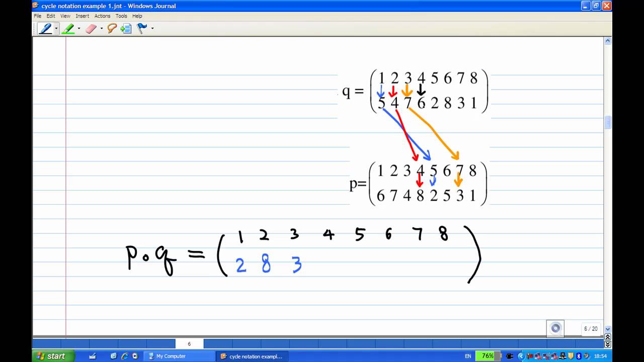Expand hidden tray icons arrow
Image resolution: width=644 pixels, height=362 pixels.
tap(521, 356)
